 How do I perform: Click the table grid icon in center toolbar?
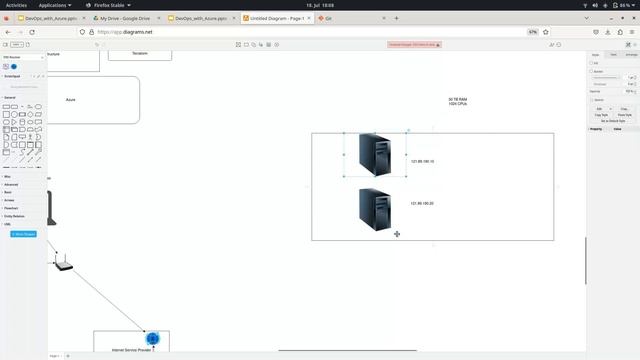(x=269, y=44)
